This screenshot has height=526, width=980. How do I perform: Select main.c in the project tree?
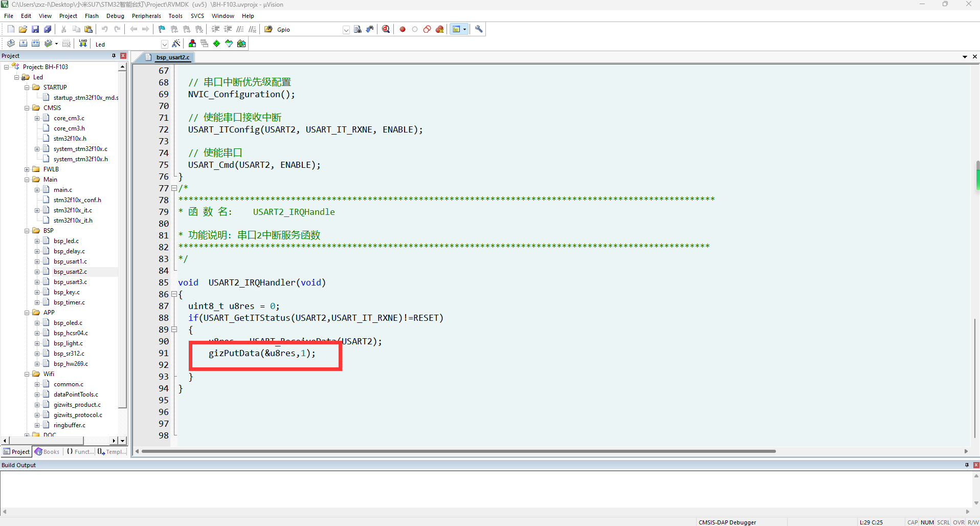pos(63,190)
